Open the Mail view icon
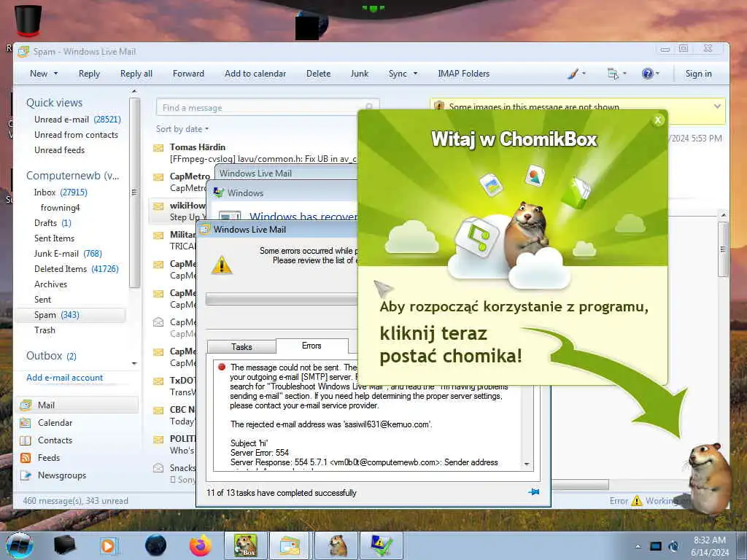This screenshot has width=747, height=560. click(26, 405)
